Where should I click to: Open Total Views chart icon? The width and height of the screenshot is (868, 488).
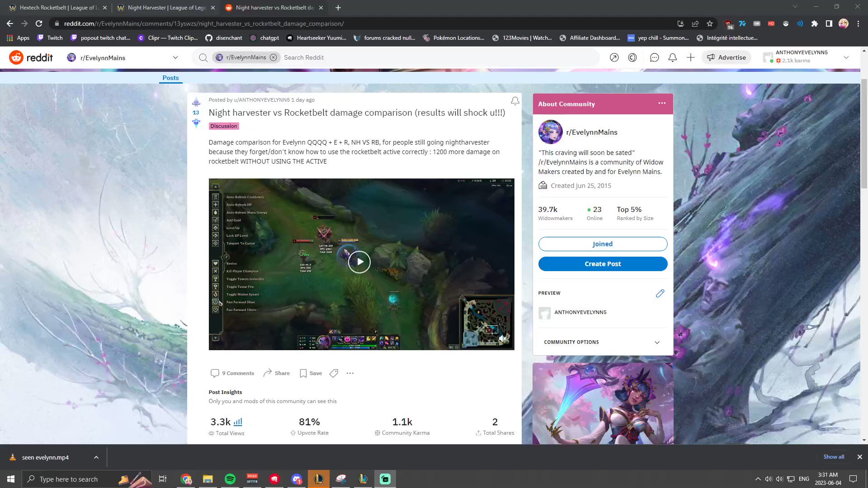tap(238, 422)
